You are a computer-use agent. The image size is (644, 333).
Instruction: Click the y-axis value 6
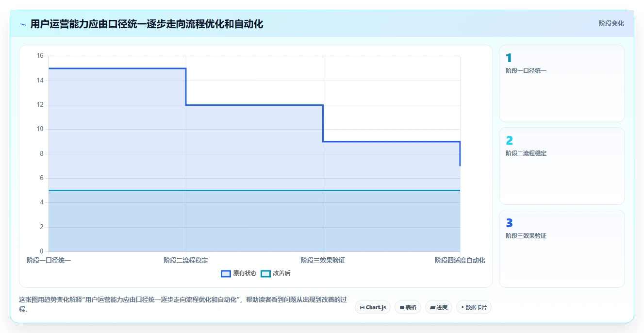(42, 178)
